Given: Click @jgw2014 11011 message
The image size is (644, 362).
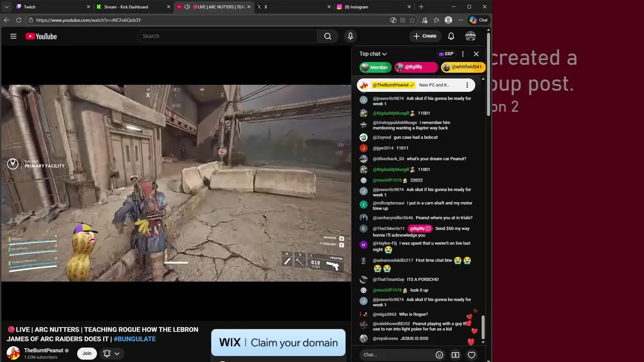Looking at the screenshot, I should (x=385, y=148).
